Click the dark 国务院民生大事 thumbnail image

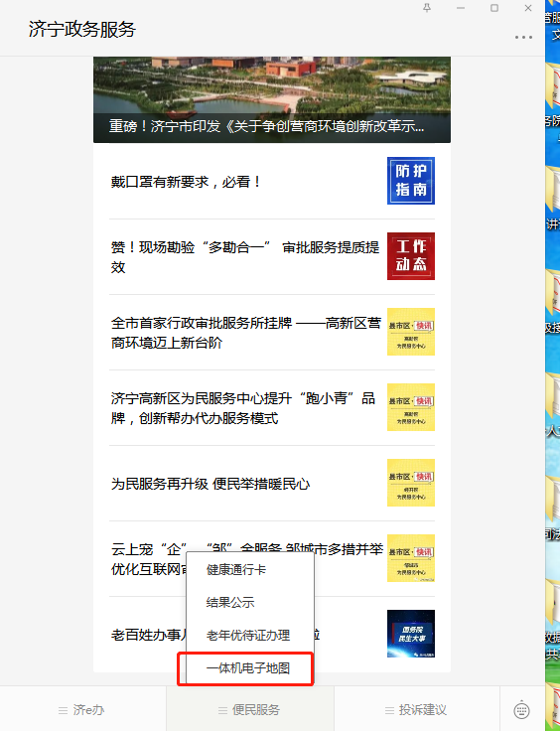[x=410, y=633]
